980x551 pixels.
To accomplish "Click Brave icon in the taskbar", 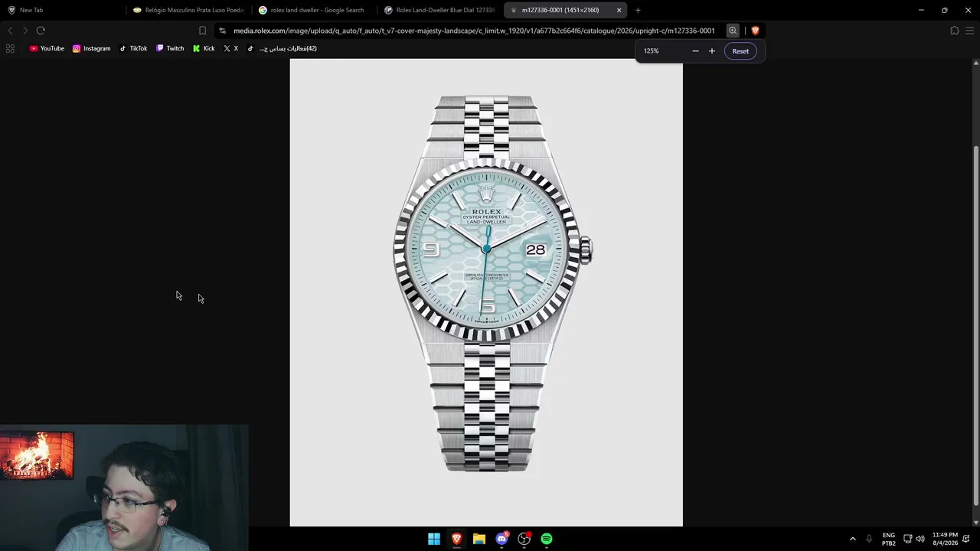I will 456,539.
